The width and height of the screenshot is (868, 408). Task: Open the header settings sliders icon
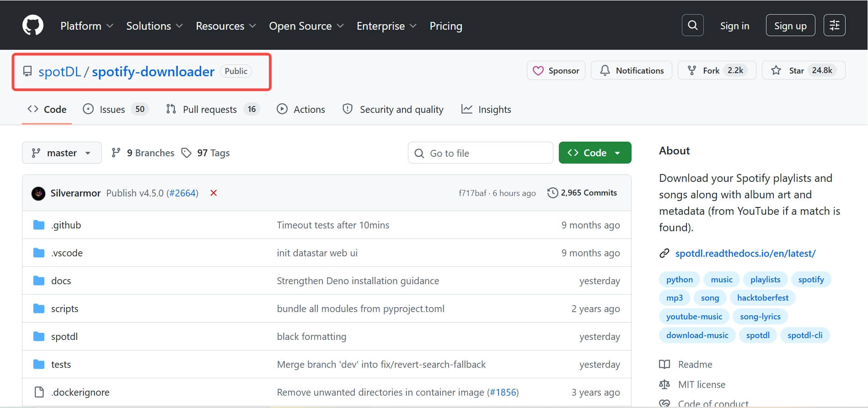(x=834, y=25)
